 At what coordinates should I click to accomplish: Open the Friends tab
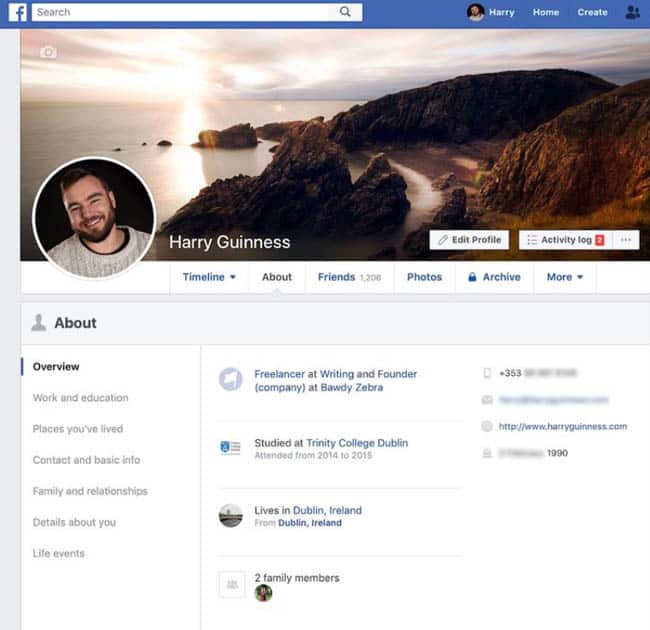coord(348,277)
